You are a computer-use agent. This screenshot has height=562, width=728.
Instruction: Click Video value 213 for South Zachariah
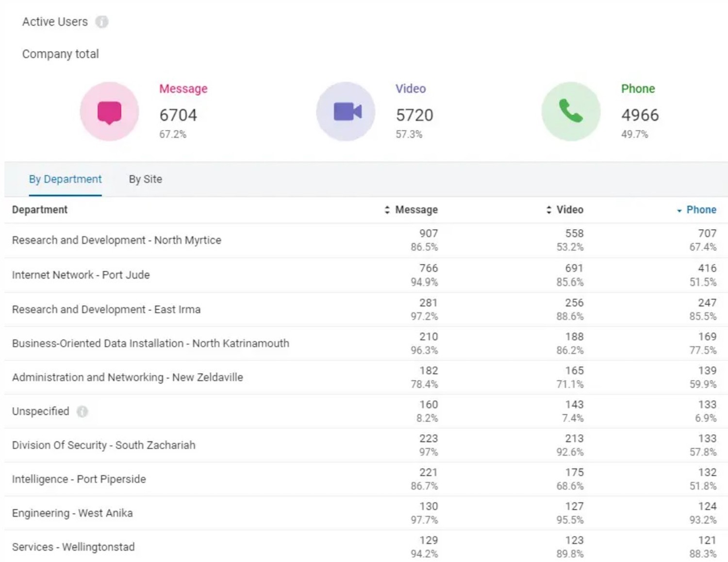[x=574, y=439]
